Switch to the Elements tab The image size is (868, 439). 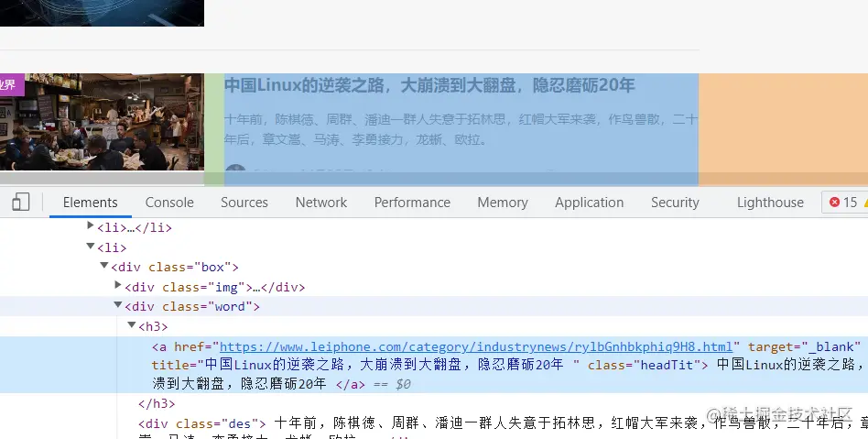click(x=91, y=203)
